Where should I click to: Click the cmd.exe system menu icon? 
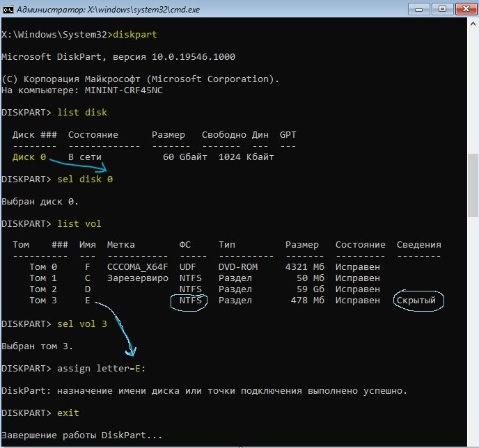click(x=8, y=10)
